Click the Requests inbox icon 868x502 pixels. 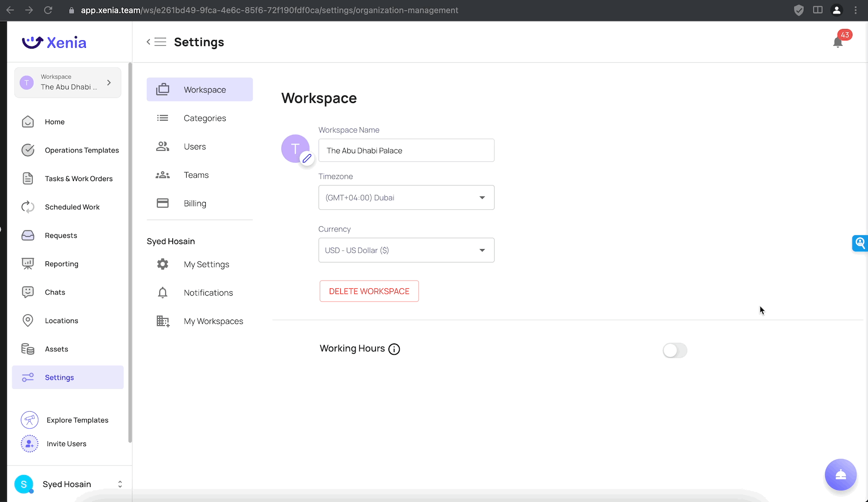coord(28,235)
